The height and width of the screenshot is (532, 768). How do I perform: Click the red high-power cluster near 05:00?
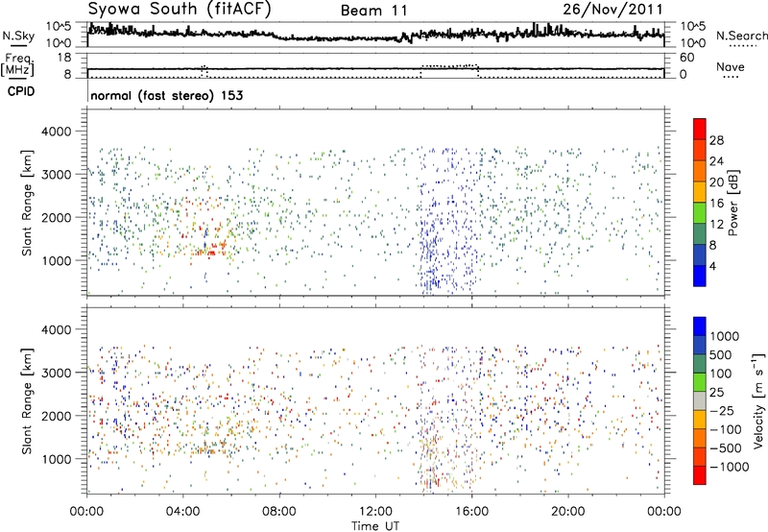pos(211,249)
